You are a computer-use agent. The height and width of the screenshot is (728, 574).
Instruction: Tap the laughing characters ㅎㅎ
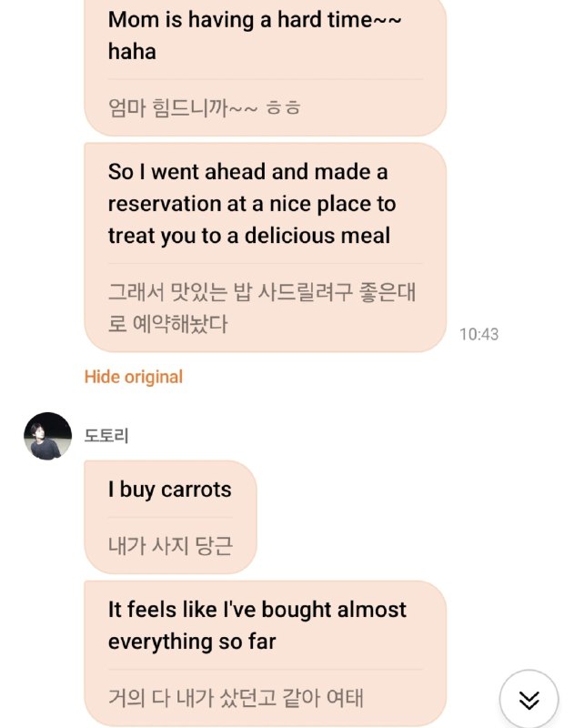(x=284, y=107)
